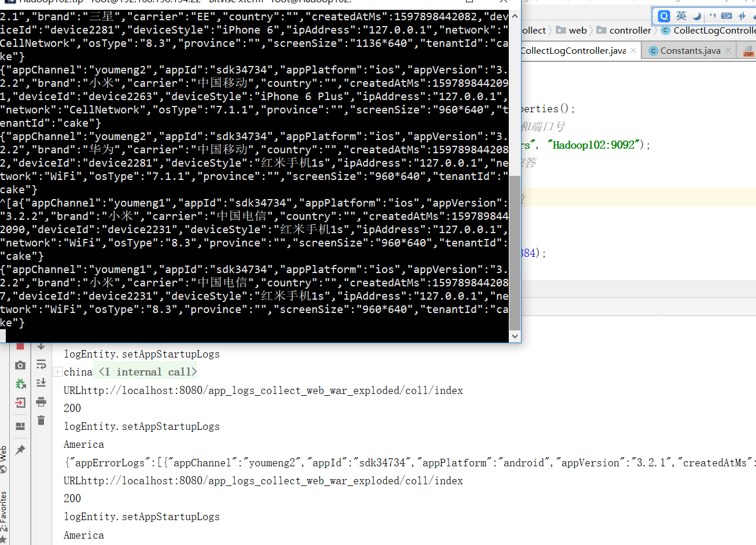Click the green bug update application icon

(x=20, y=384)
